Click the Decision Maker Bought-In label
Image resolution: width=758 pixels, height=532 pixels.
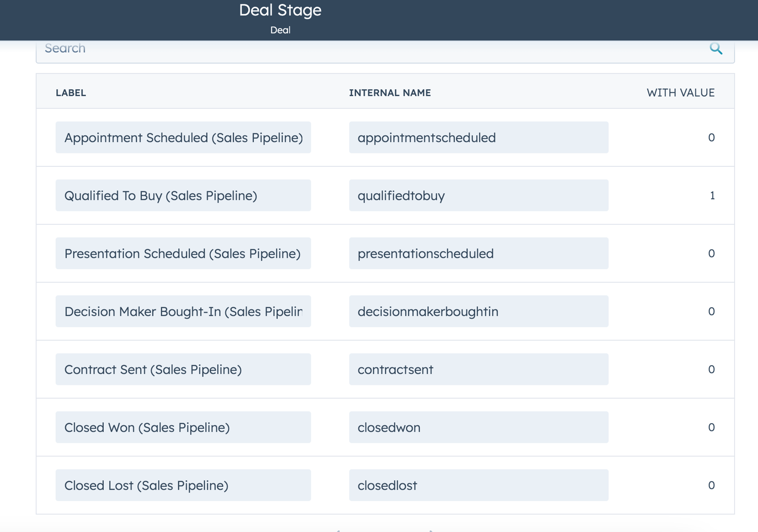(183, 311)
